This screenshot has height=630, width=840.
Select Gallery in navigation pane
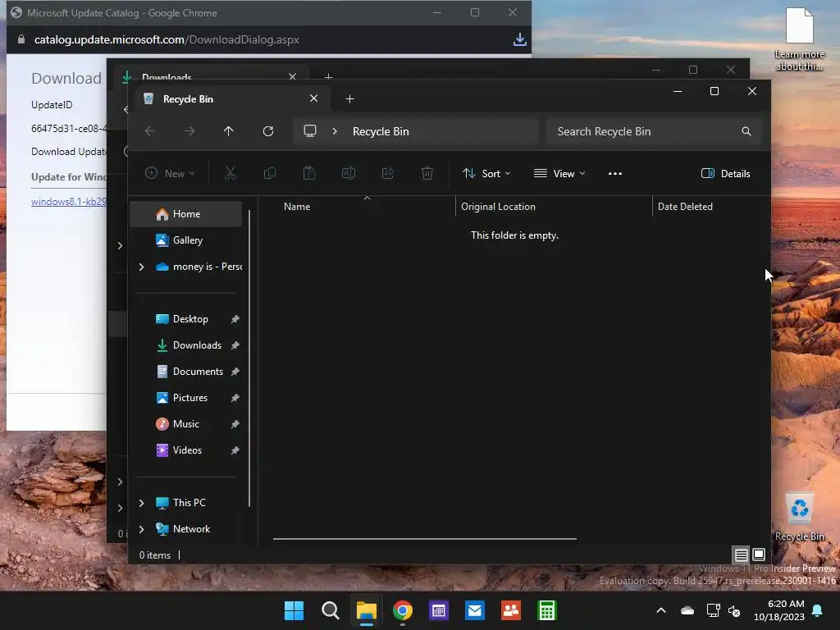[185, 240]
